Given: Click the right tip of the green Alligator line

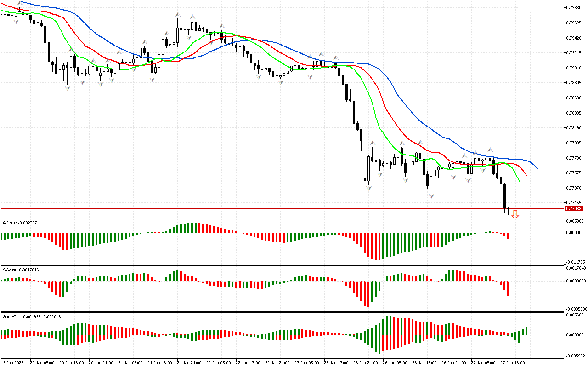Looking at the screenshot, I should (x=519, y=181).
